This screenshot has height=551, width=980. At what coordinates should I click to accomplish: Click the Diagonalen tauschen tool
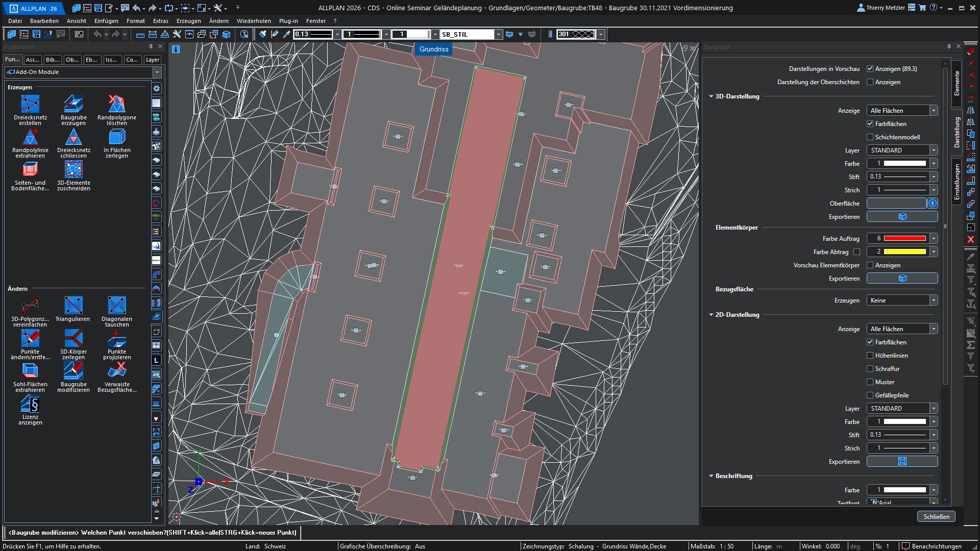point(117,306)
